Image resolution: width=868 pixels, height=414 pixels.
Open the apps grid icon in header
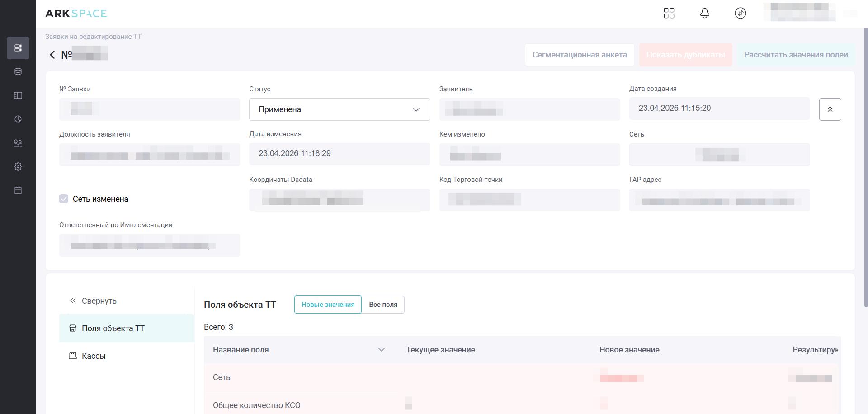tap(669, 13)
